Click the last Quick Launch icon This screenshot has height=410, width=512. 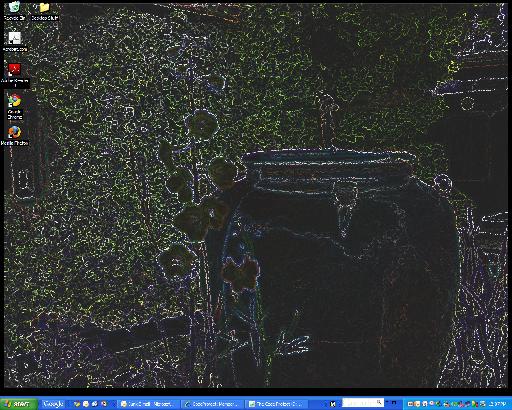pos(104,404)
